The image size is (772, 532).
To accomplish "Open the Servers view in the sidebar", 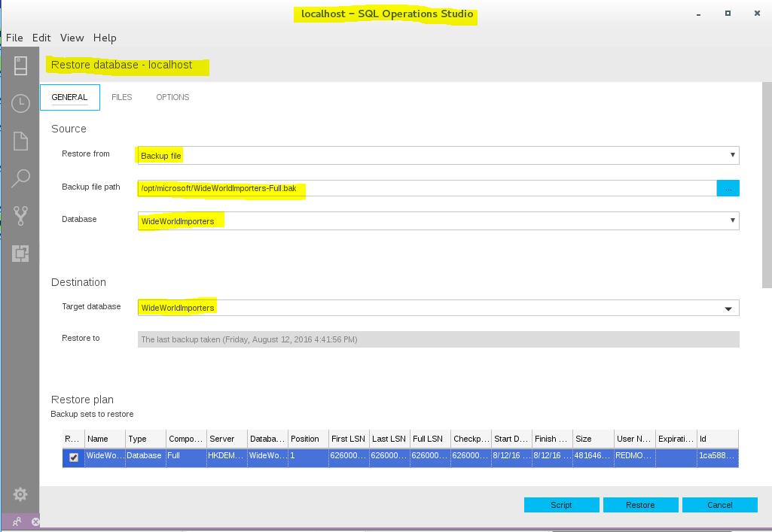I will click(20, 66).
